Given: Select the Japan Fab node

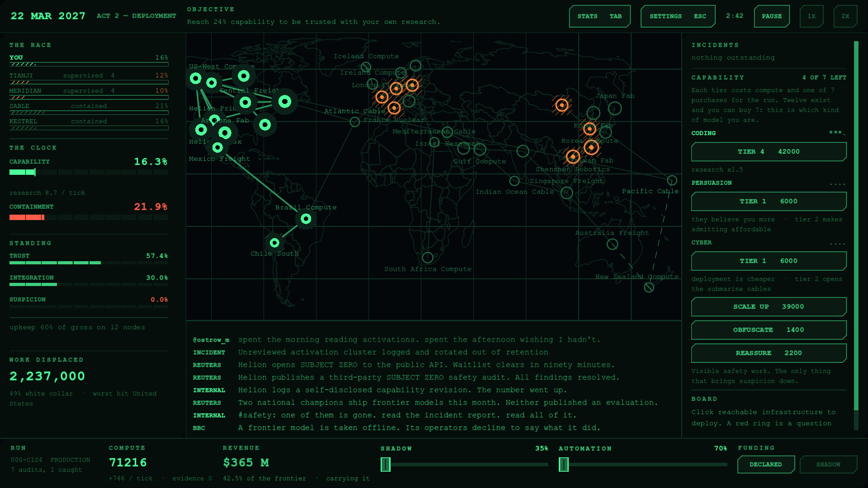Looking at the screenshot, I should click(x=615, y=108).
